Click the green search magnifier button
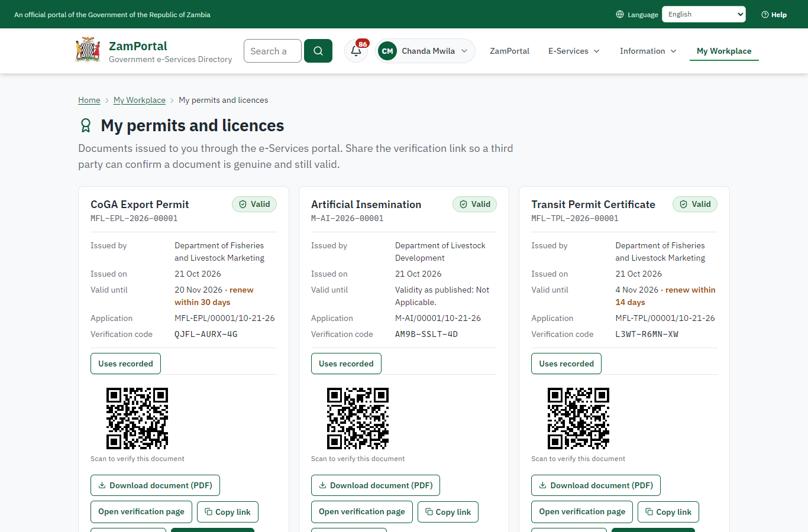 318,51
